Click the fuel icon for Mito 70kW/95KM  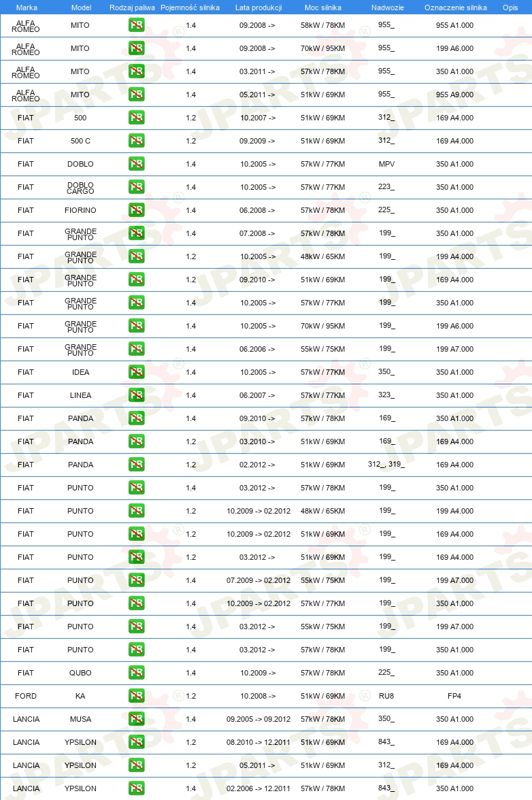(x=136, y=48)
